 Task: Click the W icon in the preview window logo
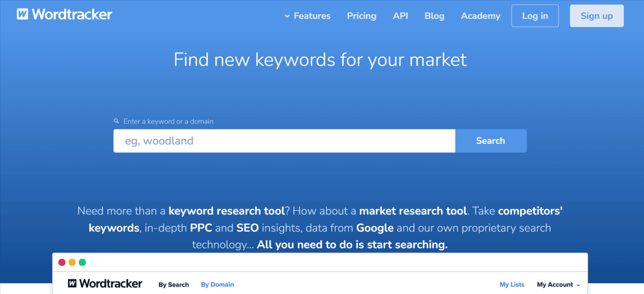pyautogui.click(x=72, y=283)
